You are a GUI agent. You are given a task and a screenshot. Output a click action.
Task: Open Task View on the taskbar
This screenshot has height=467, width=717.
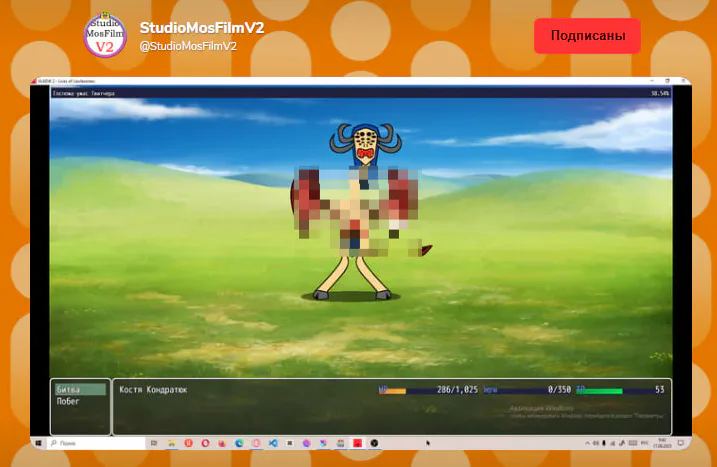(154, 443)
